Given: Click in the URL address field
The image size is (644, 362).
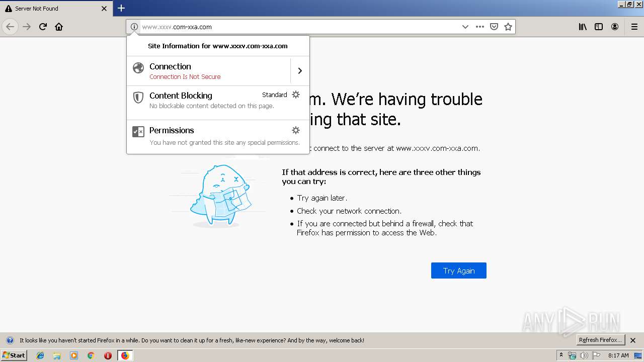Looking at the screenshot, I should [299, 27].
